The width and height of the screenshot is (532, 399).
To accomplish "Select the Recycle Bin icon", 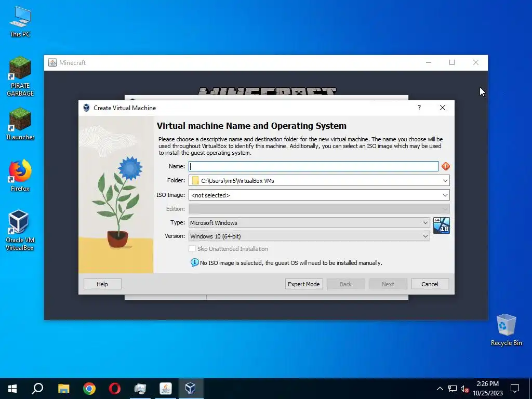I will (506, 330).
